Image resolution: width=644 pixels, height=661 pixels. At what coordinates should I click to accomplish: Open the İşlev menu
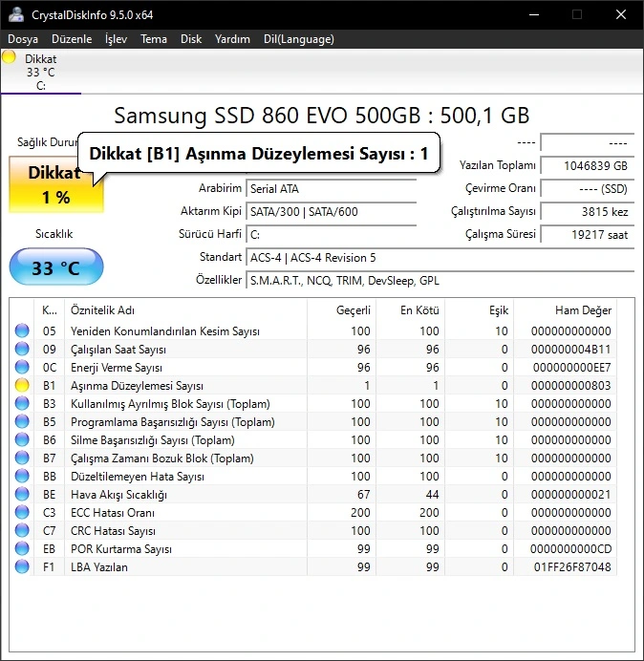click(x=116, y=39)
